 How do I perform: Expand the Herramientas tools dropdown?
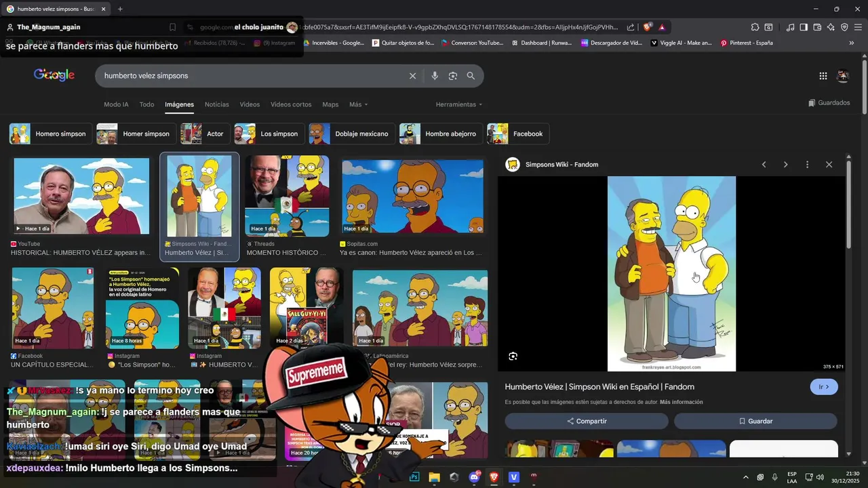click(459, 104)
